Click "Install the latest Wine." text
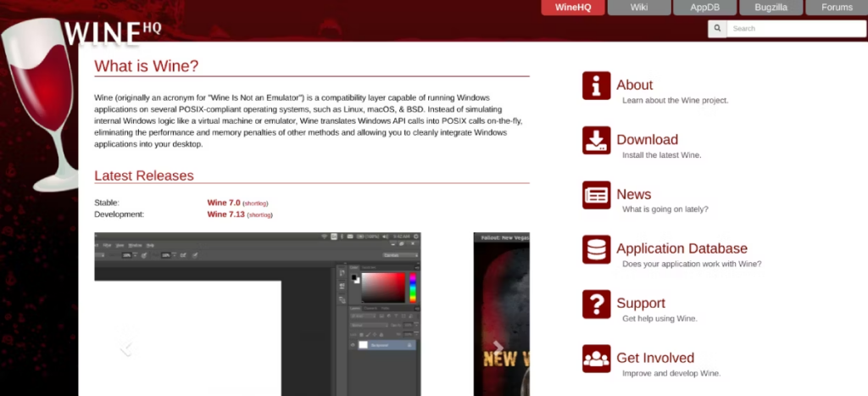The width and height of the screenshot is (868, 396). pos(661,155)
